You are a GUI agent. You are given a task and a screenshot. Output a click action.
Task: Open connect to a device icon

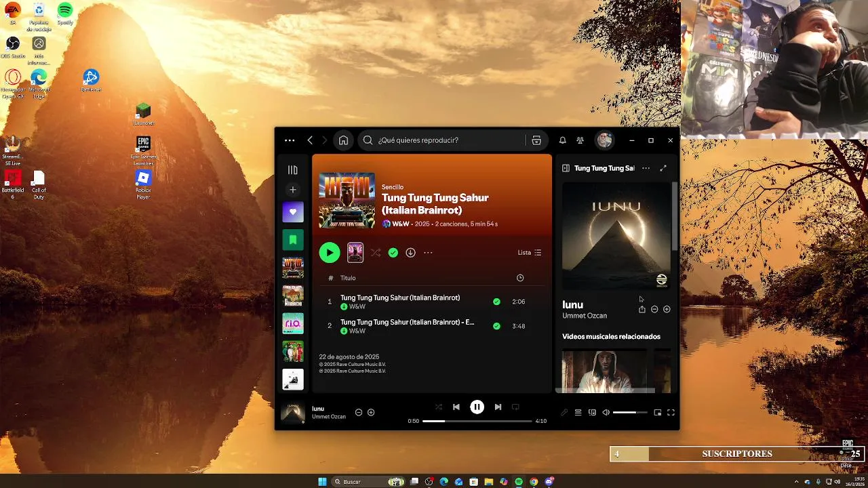point(592,412)
